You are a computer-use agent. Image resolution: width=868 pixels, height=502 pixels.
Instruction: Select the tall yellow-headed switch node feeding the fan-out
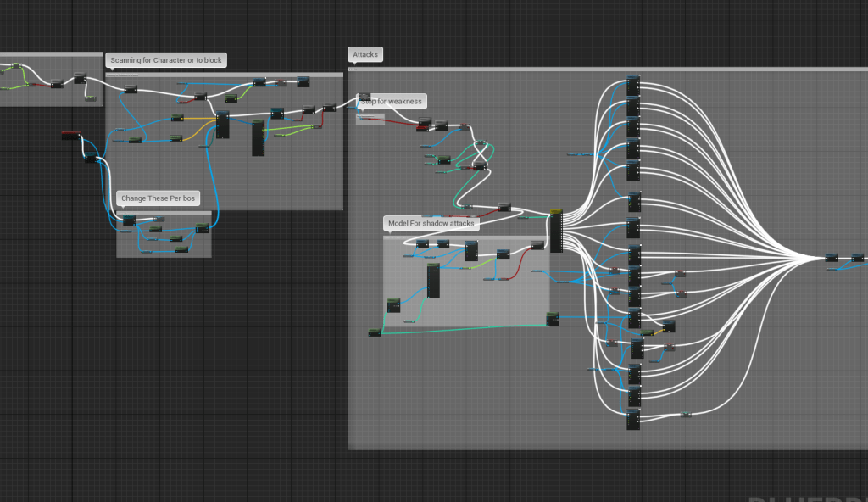[556, 231]
